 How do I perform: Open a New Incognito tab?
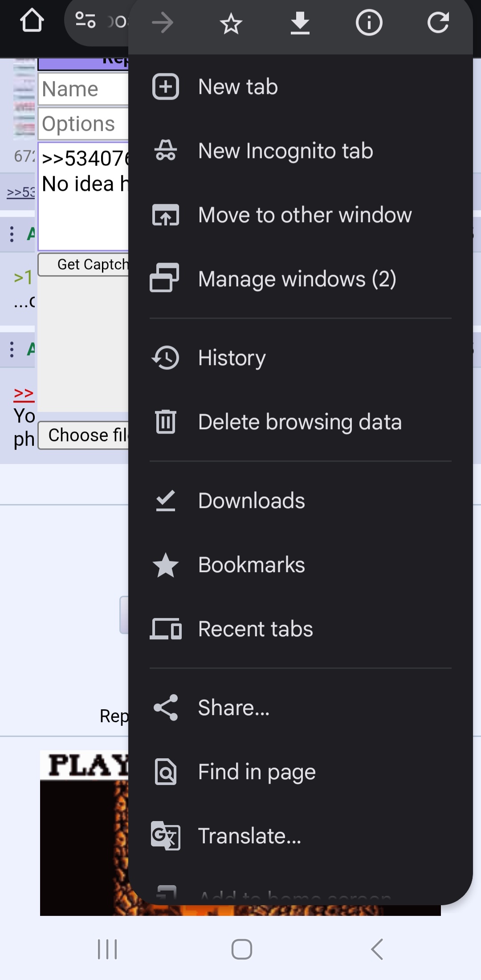coord(301,151)
